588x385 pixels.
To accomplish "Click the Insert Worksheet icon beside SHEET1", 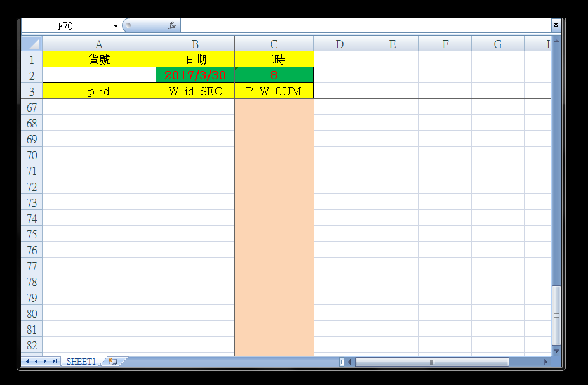I will point(112,362).
